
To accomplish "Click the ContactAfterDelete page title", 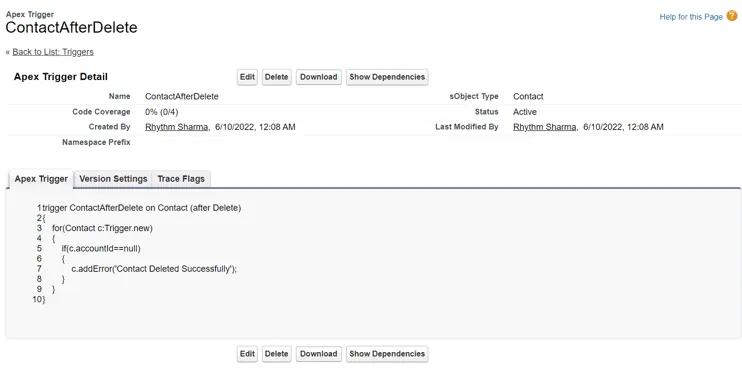I will point(71,27).
